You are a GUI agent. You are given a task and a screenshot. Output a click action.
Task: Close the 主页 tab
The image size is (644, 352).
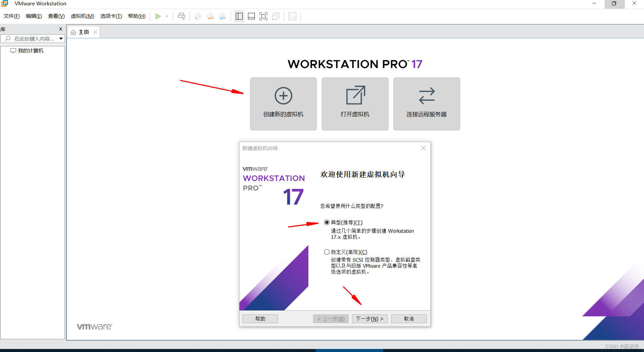[96, 32]
